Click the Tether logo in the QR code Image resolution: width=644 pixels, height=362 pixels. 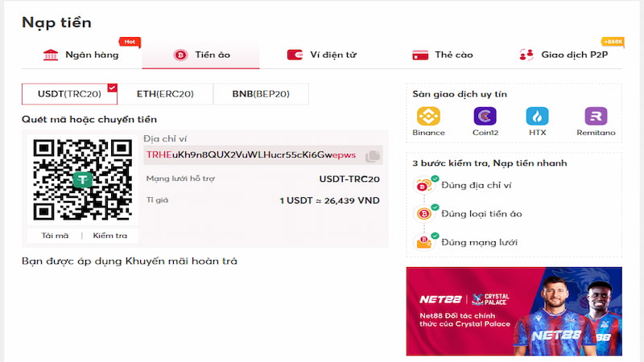coord(83,179)
